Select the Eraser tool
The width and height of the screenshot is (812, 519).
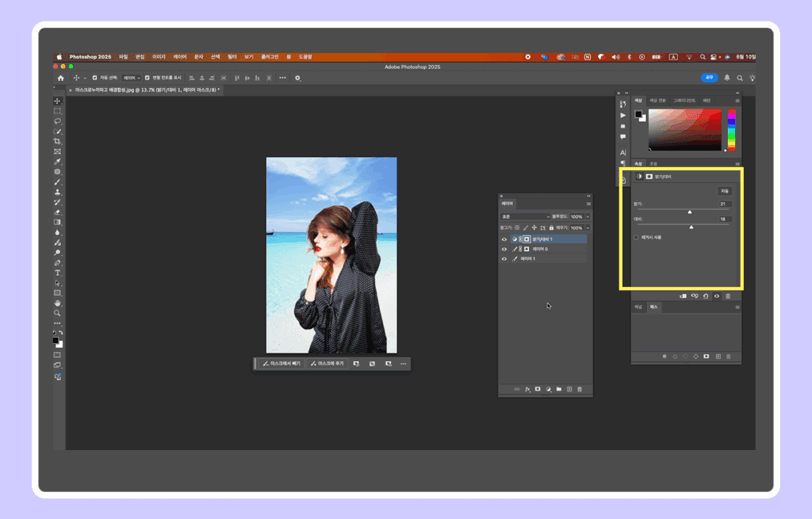click(x=57, y=212)
